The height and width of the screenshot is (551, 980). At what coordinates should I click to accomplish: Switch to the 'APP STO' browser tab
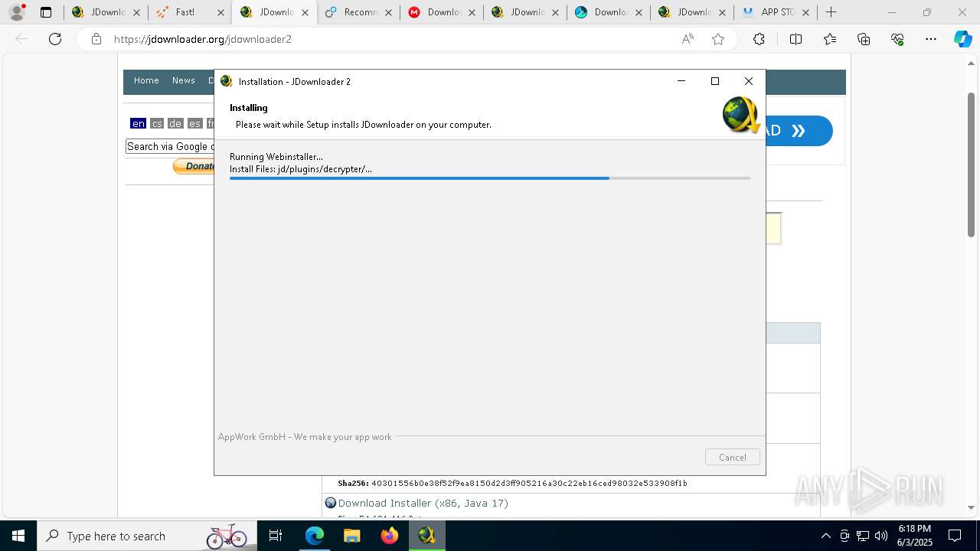(x=776, y=12)
